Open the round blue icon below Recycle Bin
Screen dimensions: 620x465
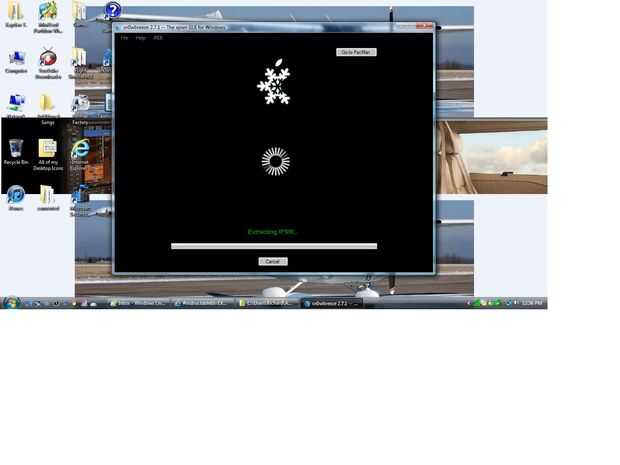pyautogui.click(x=16, y=197)
